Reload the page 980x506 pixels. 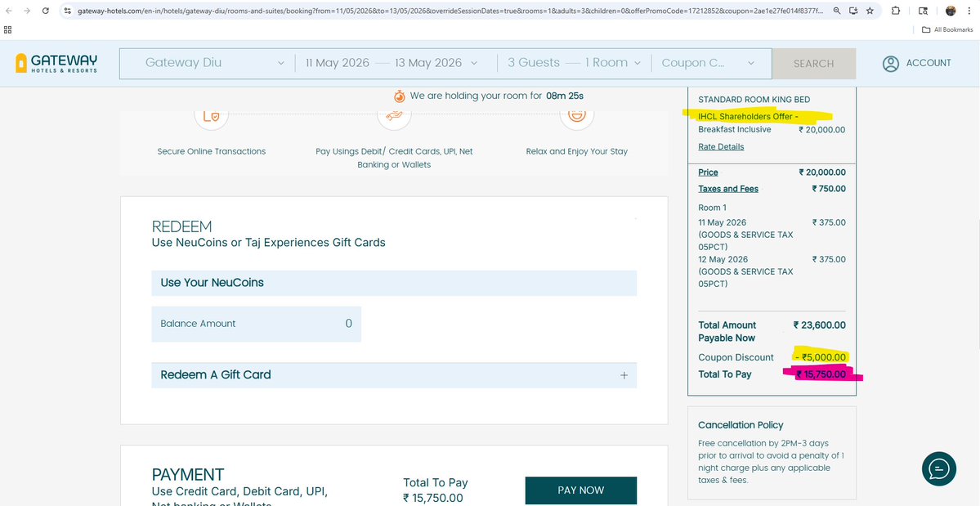tap(46, 11)
